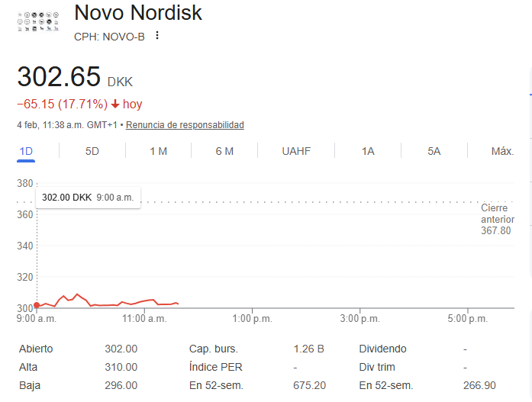Select the 1D chart range tab

click(x=26, y=151)
